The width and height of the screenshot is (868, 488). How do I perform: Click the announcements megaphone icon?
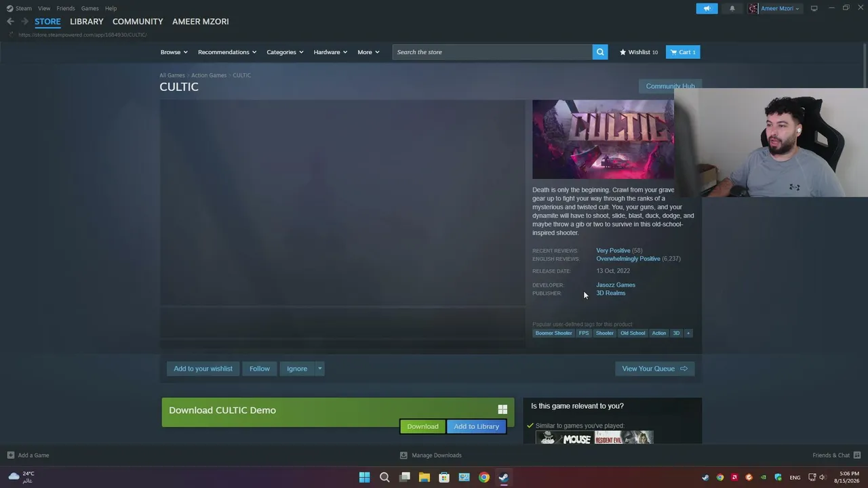[x=707, y=8]
